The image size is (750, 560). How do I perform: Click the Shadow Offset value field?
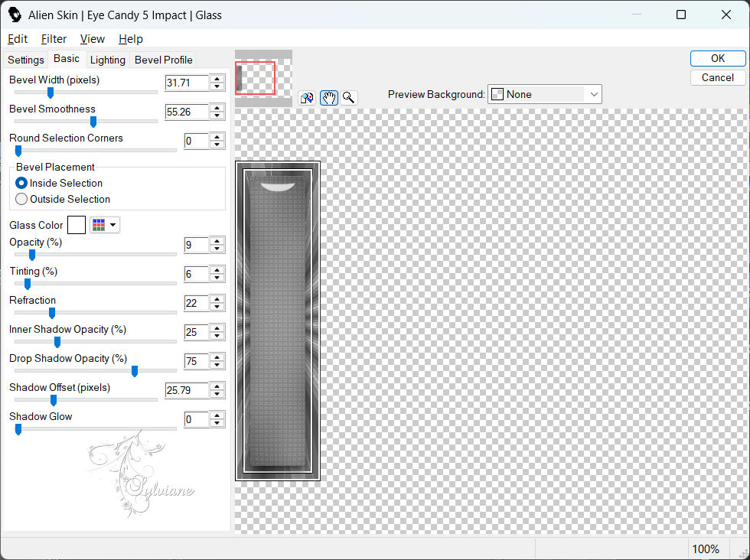tap(187, 390)
